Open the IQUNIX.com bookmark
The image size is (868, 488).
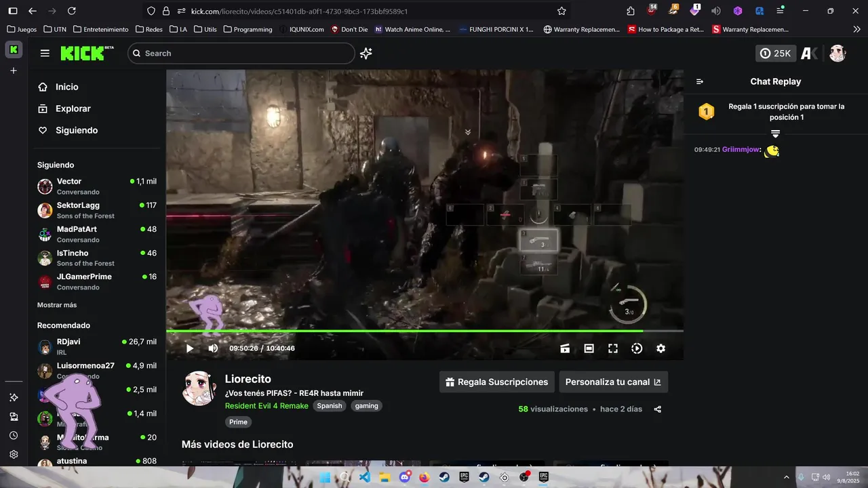tap(301, 29)
